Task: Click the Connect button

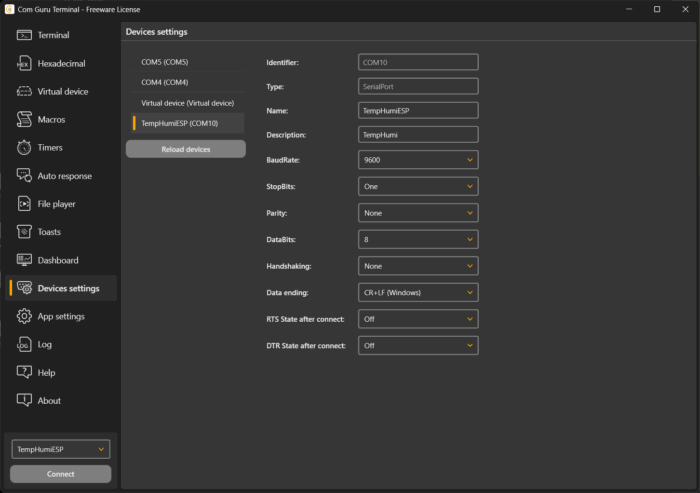Action: click(60, 474)
